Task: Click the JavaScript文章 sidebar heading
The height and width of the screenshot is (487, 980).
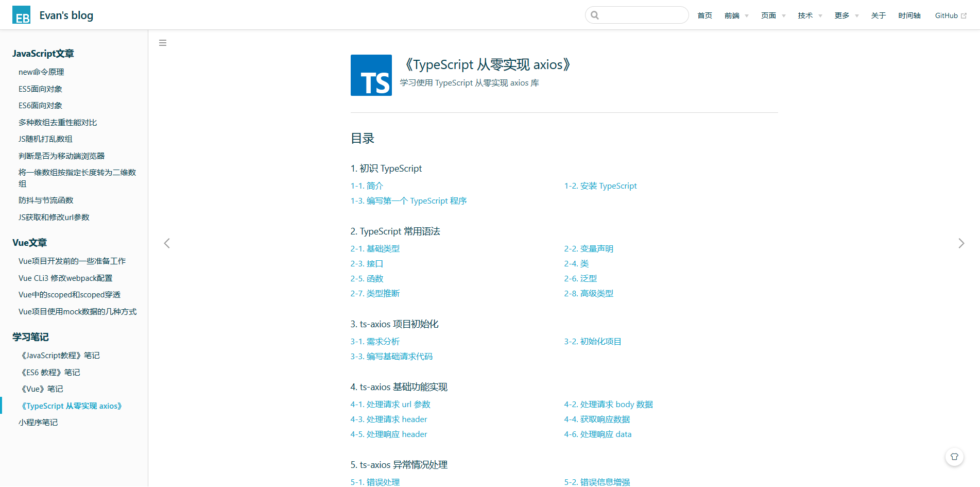Action: pos(43,54)
